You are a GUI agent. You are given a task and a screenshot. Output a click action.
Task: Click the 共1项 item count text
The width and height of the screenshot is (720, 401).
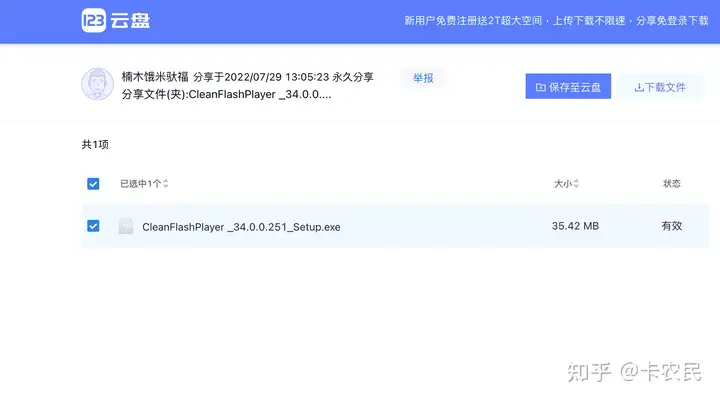[95, 145]
